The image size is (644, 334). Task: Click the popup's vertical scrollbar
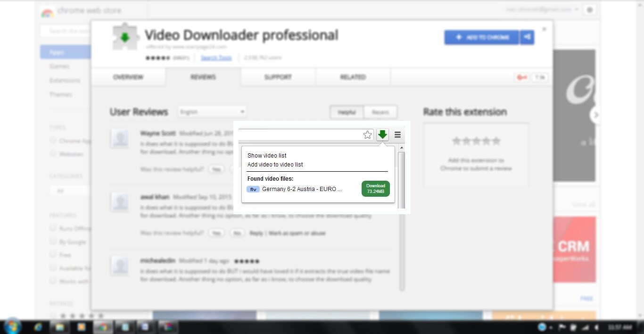402,177
